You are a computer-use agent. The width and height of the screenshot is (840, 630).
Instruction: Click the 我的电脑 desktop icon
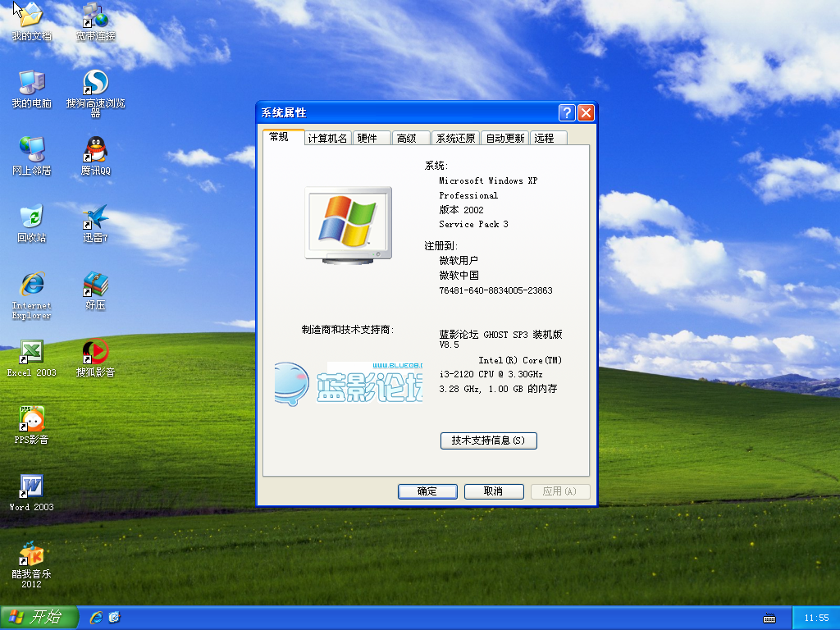coord(32,89)
